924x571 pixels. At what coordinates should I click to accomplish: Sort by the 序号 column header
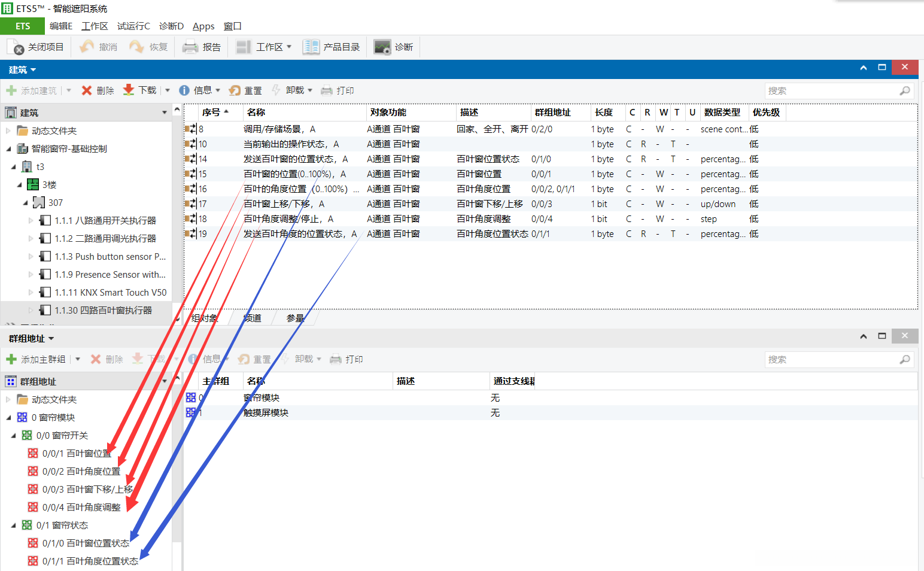pos(220,112)
